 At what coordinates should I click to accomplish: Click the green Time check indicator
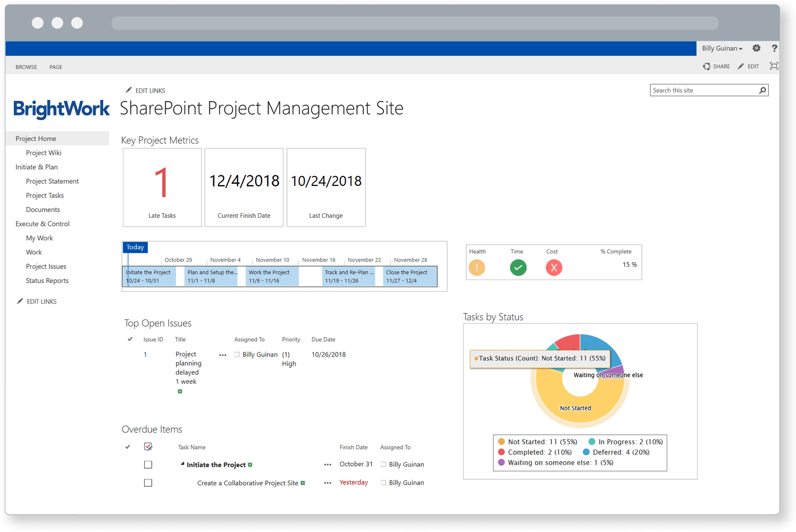(518, 267)
